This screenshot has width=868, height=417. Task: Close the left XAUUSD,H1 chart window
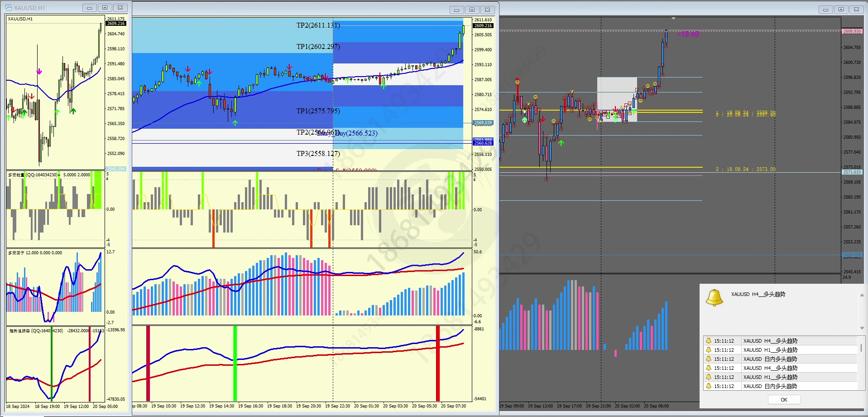pos(120,8)
